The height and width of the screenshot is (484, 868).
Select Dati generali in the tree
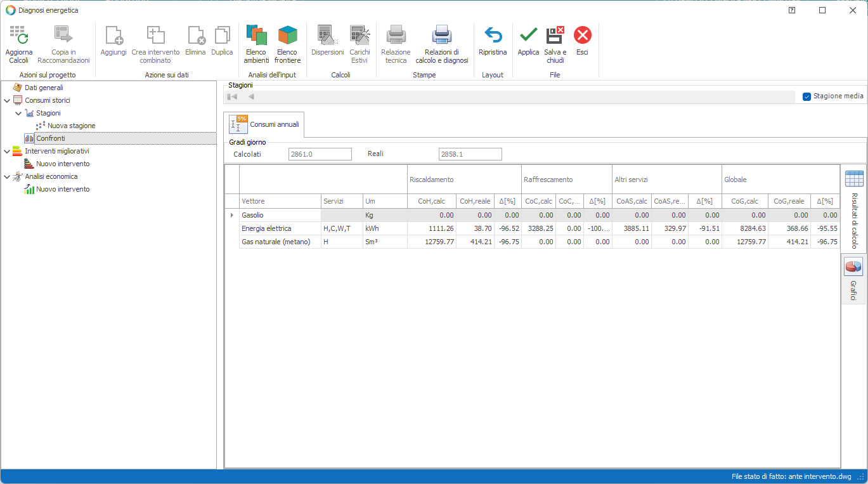click(x=44, y=88)
